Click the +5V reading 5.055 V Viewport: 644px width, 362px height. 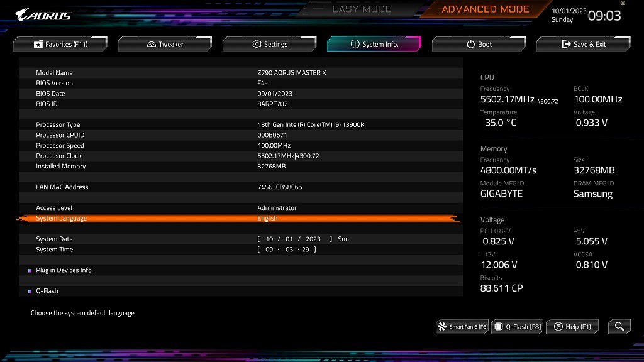(x=591, y=241)
